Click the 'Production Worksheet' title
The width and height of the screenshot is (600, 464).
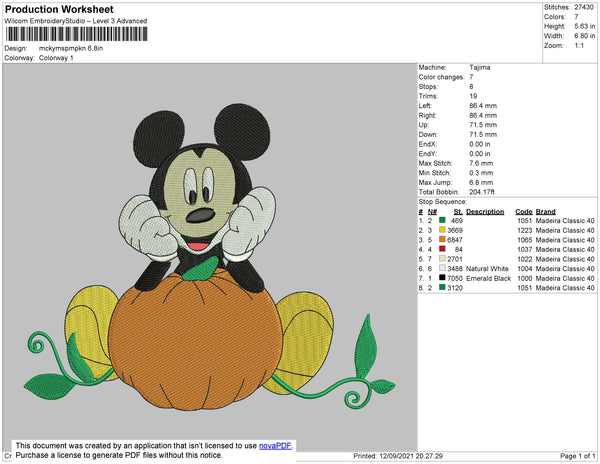(x=59, y=10)
